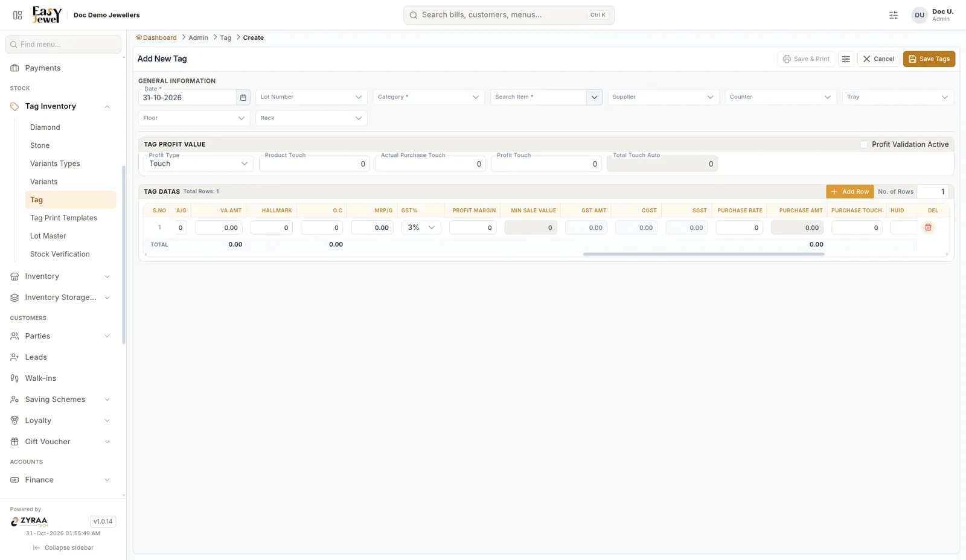
Task: Focus the global search bills field
Action: pos(509,15)
